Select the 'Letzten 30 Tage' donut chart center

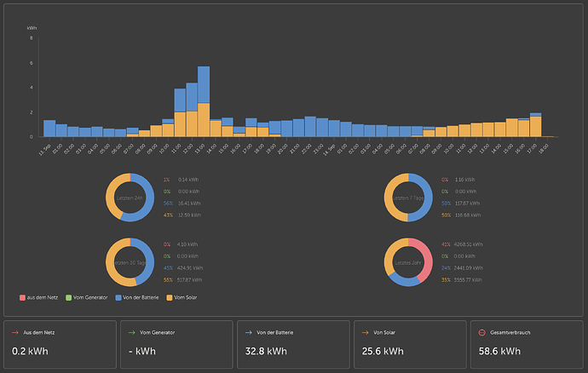[x=130, y=262]
